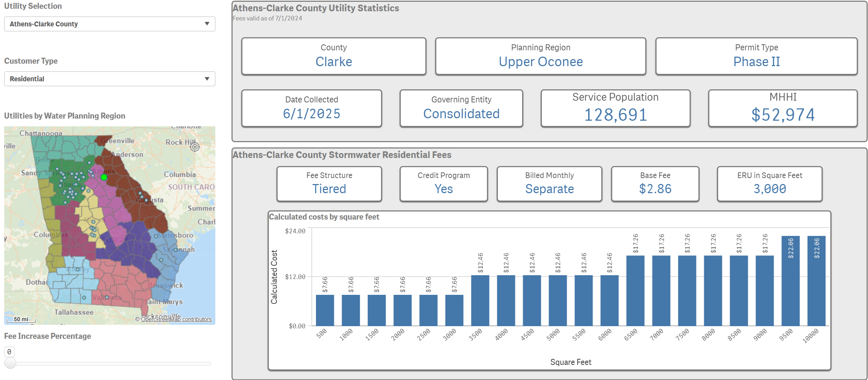
Task: Click the 50 mi scale indicator on the map
Action: (20, 319)
